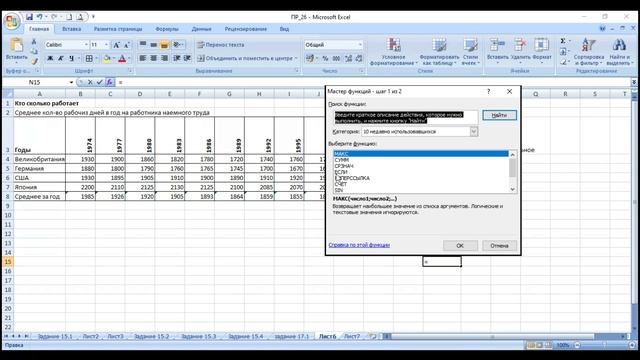Viewport: 640px width, 360px height.
Task: Click the percent style icon
Action: pos(325,58)
